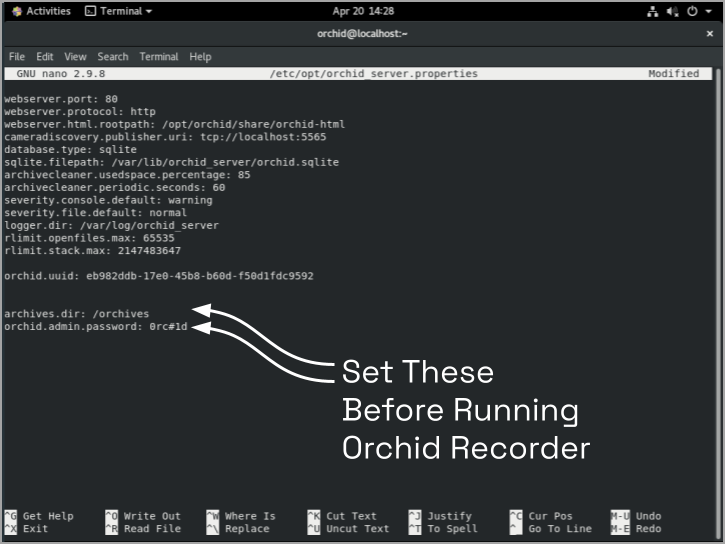Viewport: 725px width, 544px height.
Task: Click the ^R Read File shortcut
Action: click(x=143, y=528)
